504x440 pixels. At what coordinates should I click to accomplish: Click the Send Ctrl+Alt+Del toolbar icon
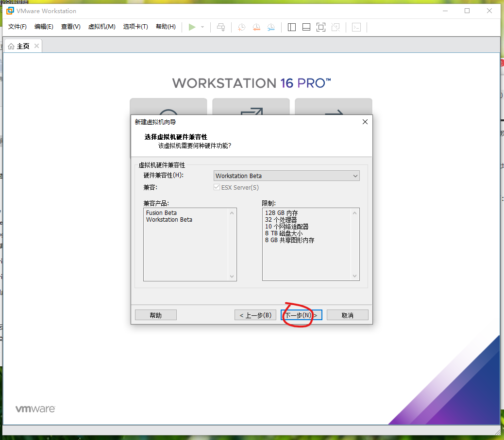click(x=221, y=27)
